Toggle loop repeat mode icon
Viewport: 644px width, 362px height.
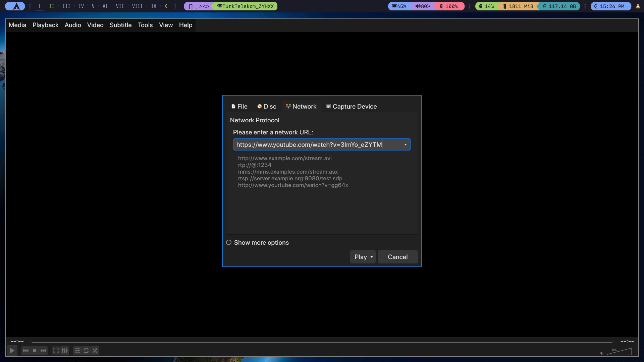[86, 351]
